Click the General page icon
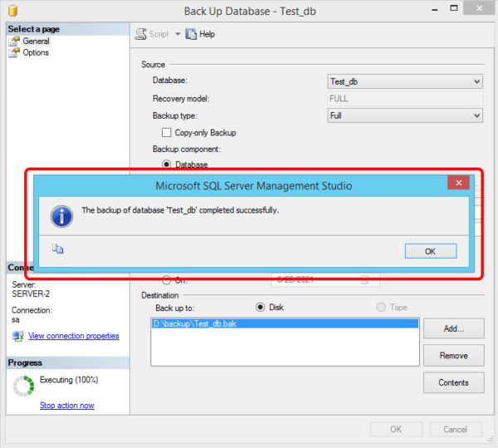 (x=14, y=41)
